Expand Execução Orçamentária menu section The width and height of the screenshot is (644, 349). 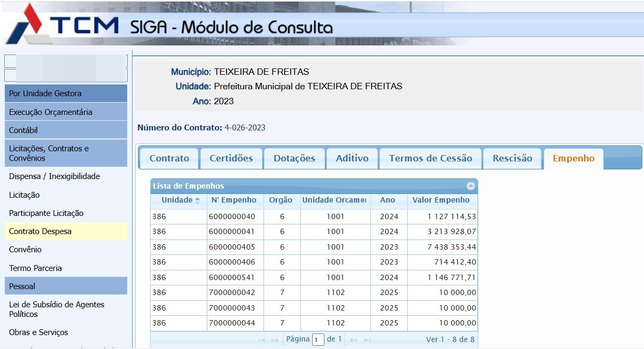click(x=66, y=112)
